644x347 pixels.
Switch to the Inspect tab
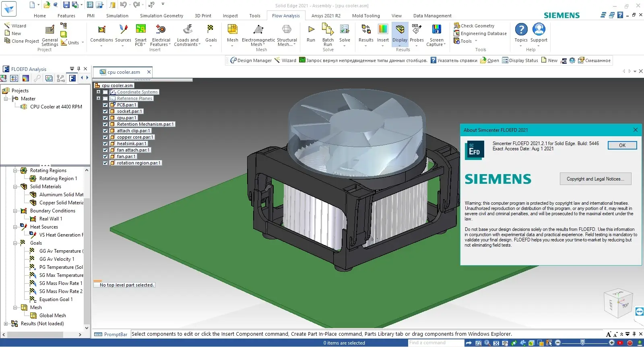tap(230, 16)
